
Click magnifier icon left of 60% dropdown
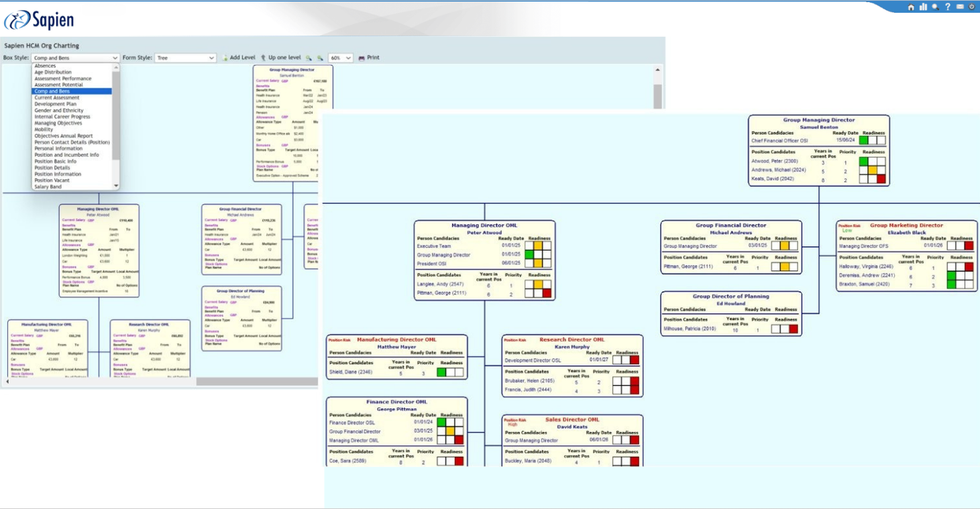tap(320, 58)
